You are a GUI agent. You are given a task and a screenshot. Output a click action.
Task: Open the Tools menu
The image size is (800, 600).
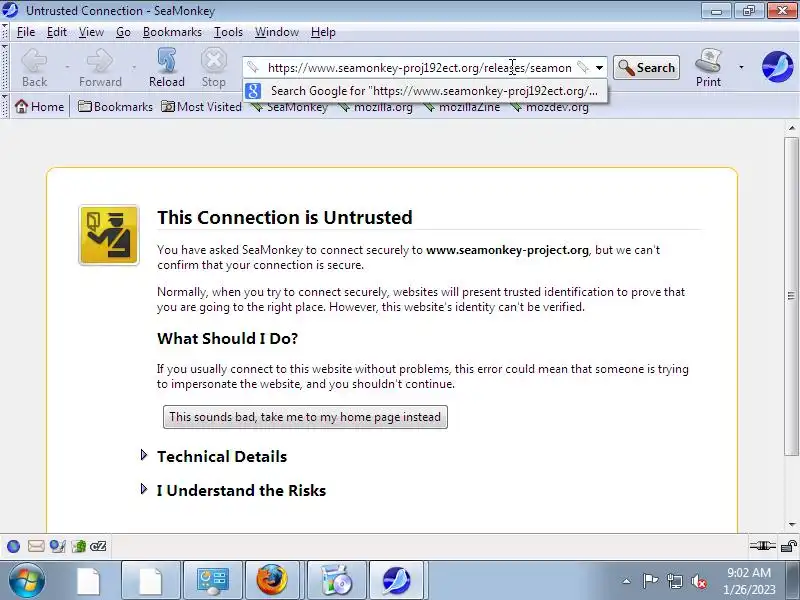[228, 32]
